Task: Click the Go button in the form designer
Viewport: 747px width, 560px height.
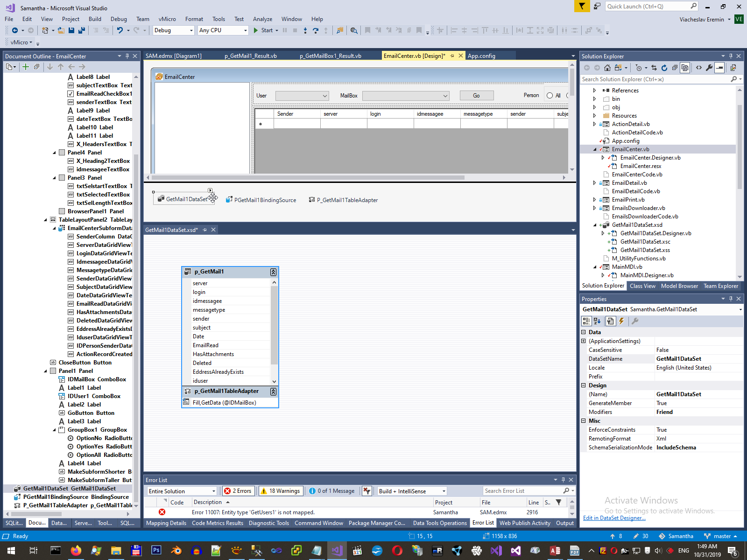Action: tap(476, 96)
